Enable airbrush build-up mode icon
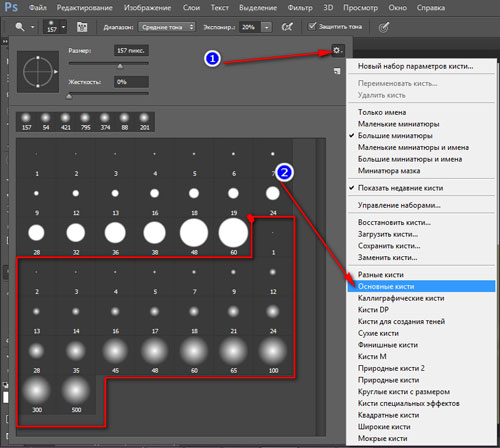Image resolution: width=500 pixels, height=448 pixels. tap(287, 27)
